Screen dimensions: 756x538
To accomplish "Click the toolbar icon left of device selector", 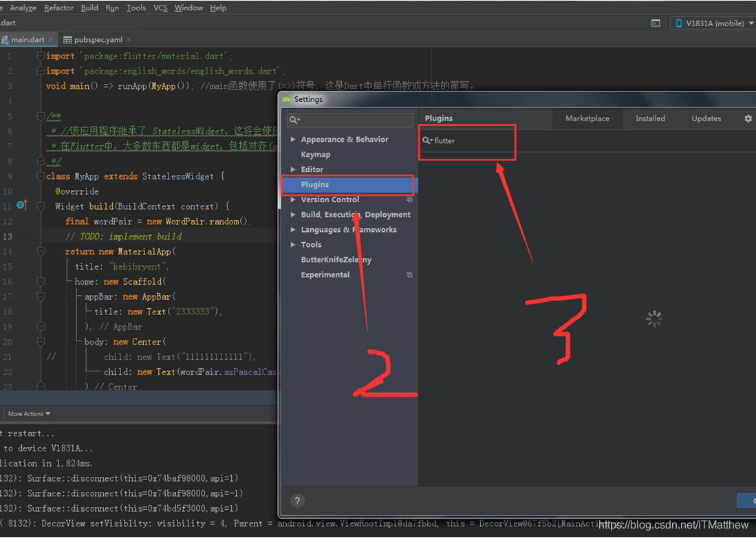I will point(656,23).
